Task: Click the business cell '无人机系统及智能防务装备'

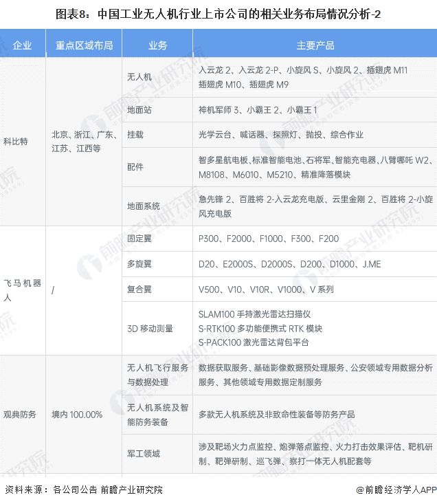Action: pos(157,415)
